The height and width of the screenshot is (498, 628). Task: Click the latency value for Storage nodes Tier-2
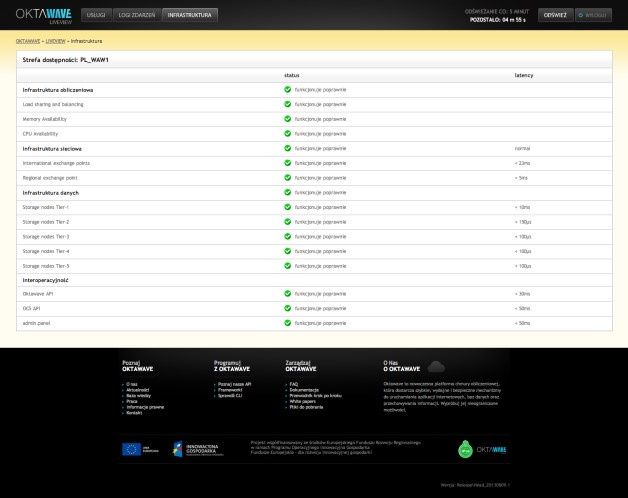coord(523,222)
